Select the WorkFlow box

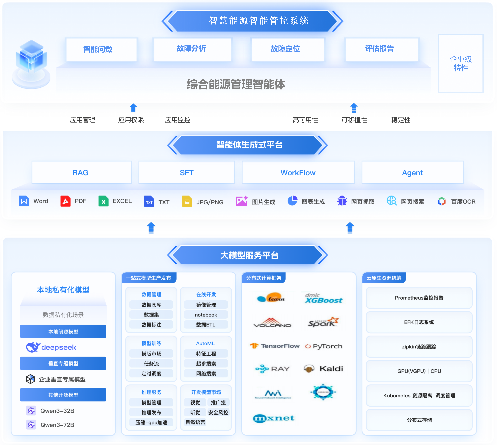[x=298, y=173]
